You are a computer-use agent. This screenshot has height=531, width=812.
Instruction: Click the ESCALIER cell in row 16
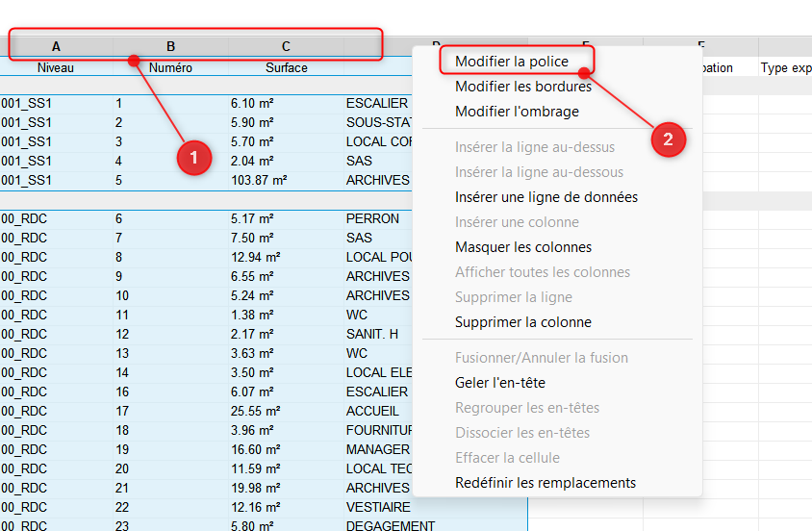[378, 392]
